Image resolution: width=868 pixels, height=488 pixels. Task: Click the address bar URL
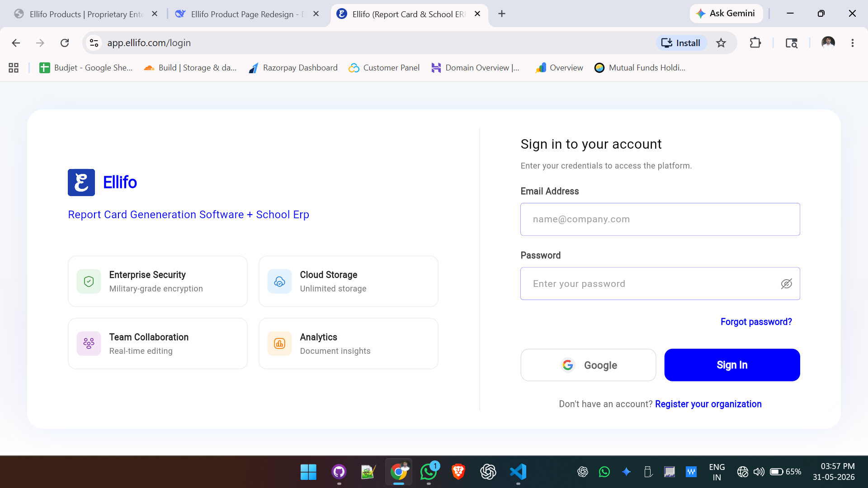[x=149, y=43]
